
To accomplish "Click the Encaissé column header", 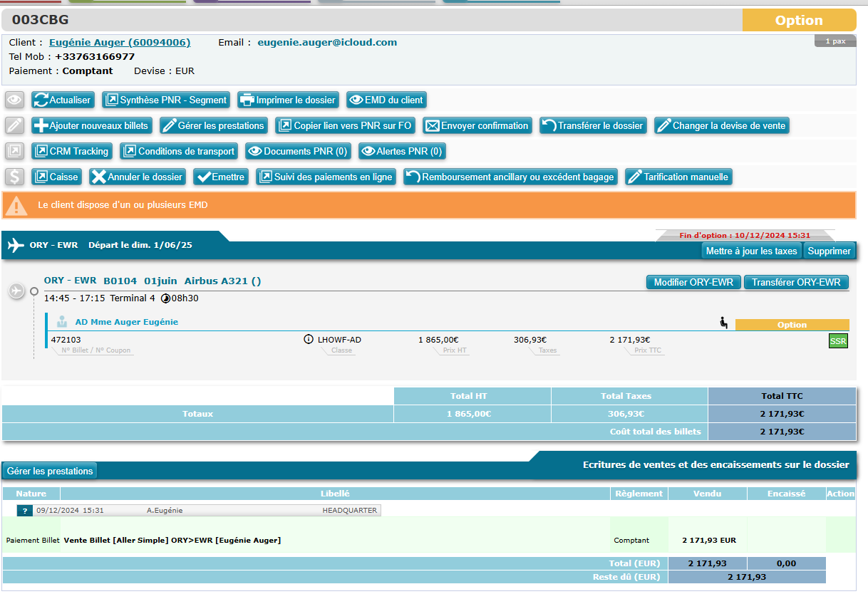I will click(x=786, y=494).
